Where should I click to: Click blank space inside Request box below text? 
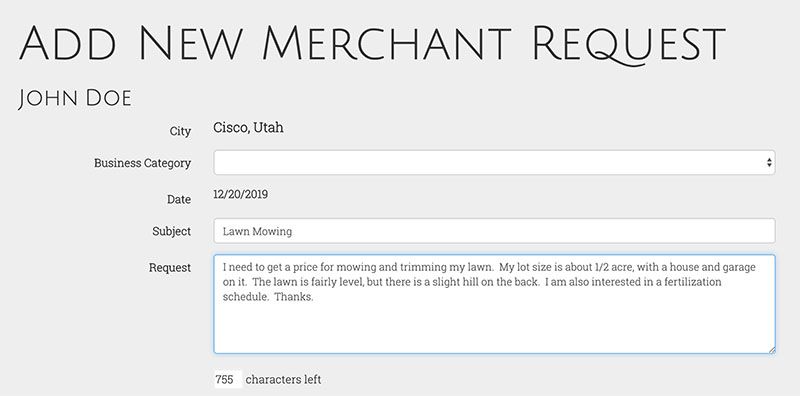[494, 329]
